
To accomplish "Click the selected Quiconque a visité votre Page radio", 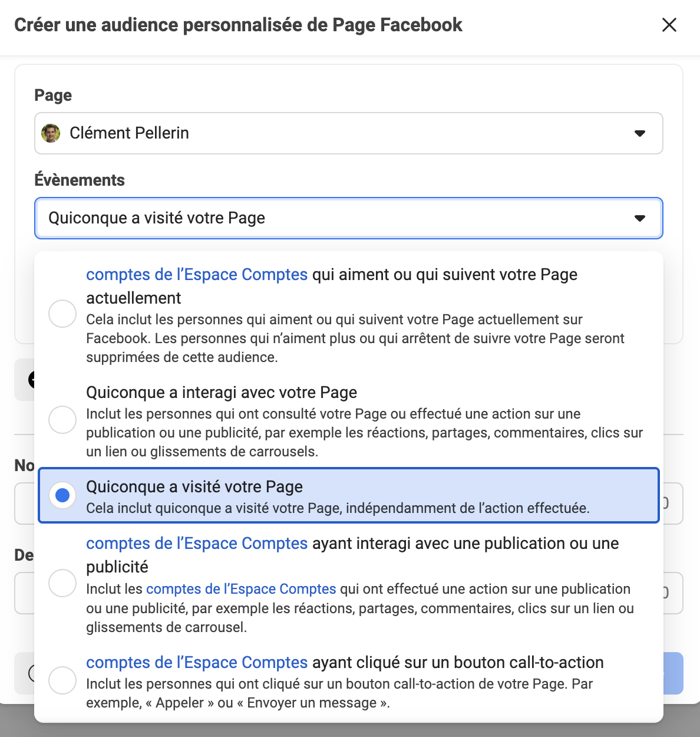I will click(62, 495).
